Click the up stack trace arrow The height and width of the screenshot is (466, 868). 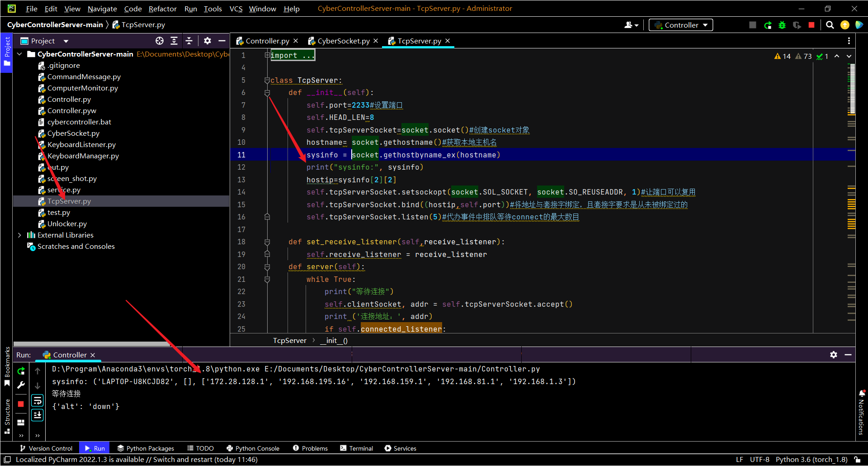coord(38,371)
